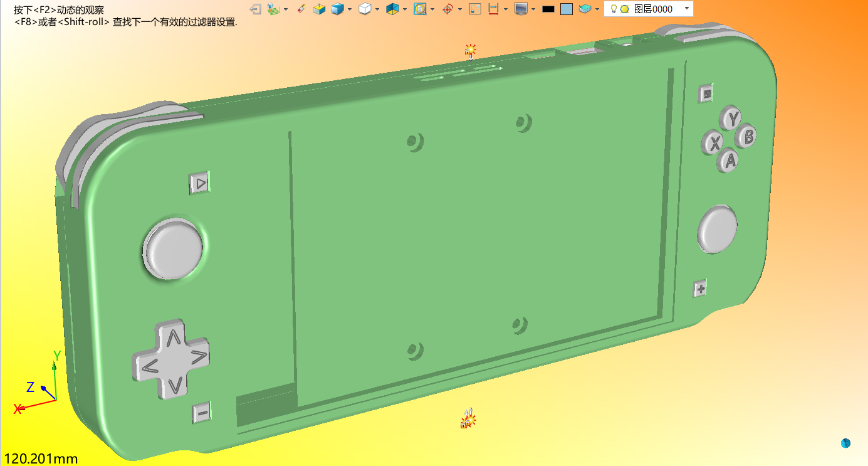
Task: Select the light source marker below the model
Action: click(468, 418)
